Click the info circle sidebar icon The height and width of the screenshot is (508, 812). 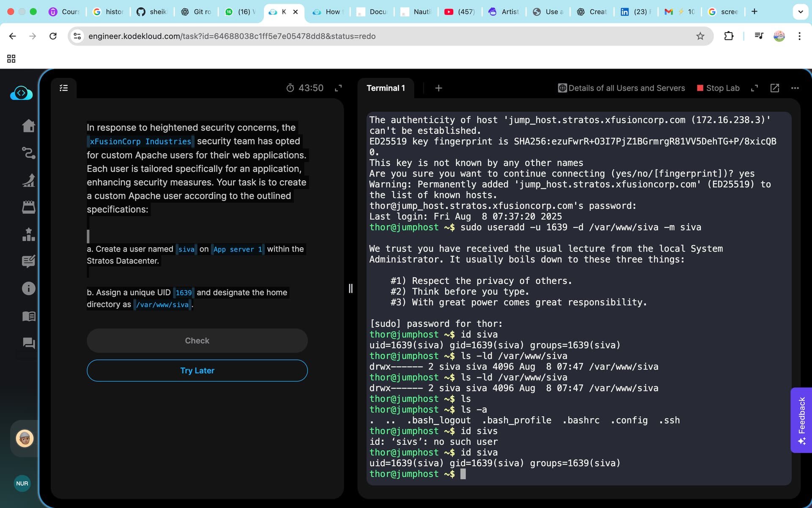pos(28,288)
